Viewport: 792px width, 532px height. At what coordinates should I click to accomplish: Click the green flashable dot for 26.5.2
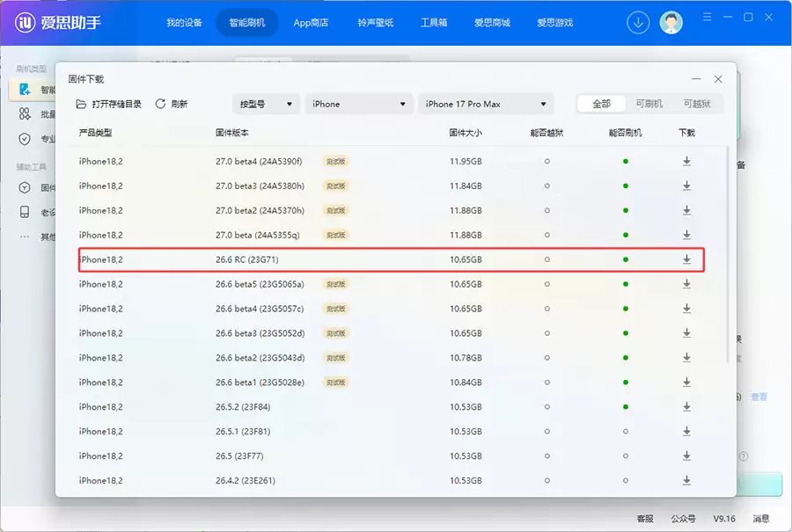(x=626, y=407)
